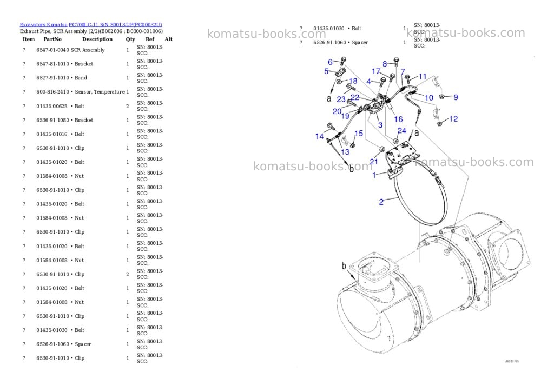Click callout number 8 in the diagram
554x392 pixels.
[385, 64]
